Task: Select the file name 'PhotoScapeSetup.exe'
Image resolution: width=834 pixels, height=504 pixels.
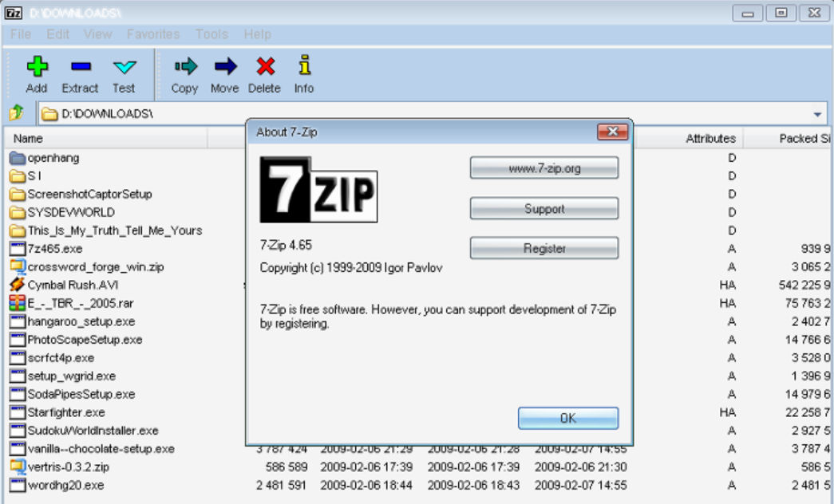Action: click(x=85, y=340)
